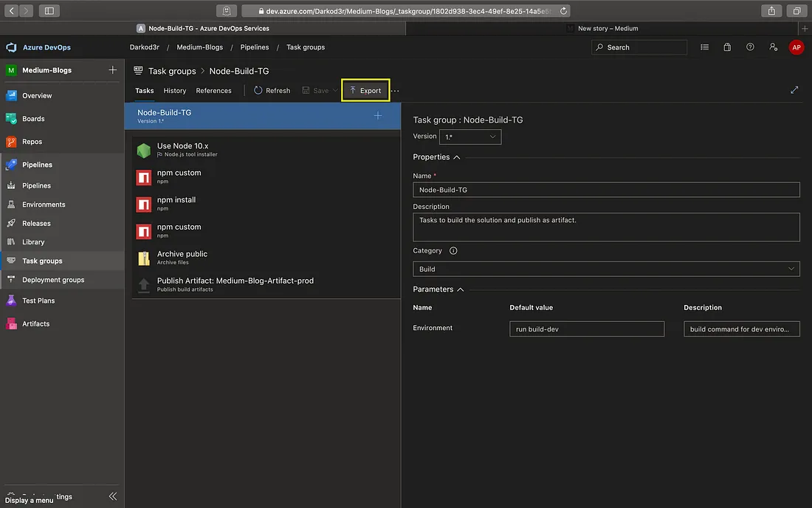Viewport: 812px width, 508px height.
Task: Open the Save dropdown arrow
Action: tap(335, 91)
